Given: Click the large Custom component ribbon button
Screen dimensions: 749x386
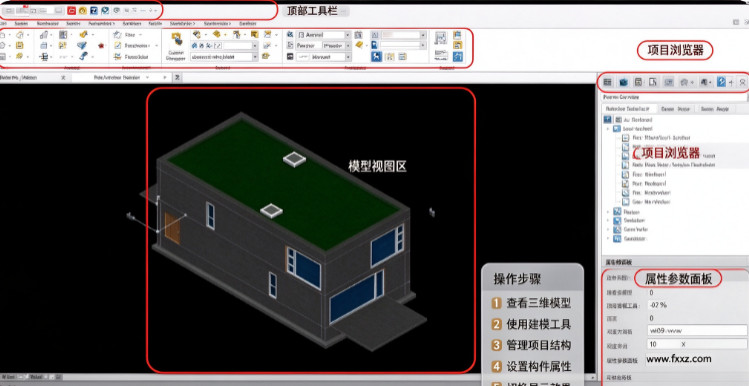Looking at the screenshot, I should pos(176,47).
